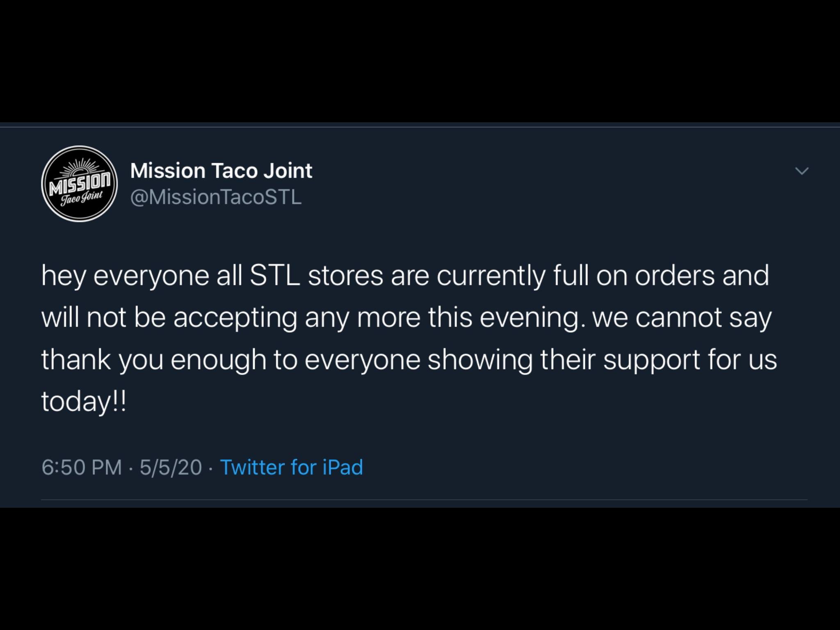The image size is (840, 630).
Task: Click the word STL in the tweet
Action: coord(274,276)
